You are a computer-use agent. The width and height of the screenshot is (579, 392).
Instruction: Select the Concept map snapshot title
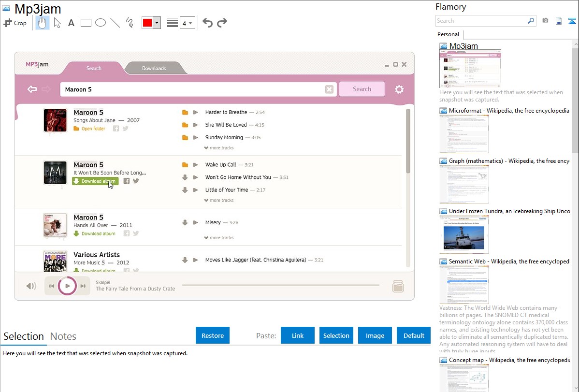509,360
